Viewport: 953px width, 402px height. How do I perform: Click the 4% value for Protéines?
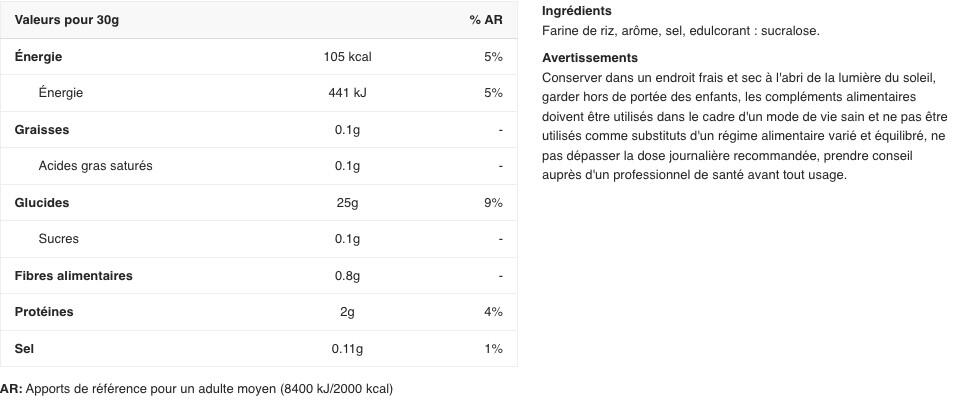[x=493, y=312]
